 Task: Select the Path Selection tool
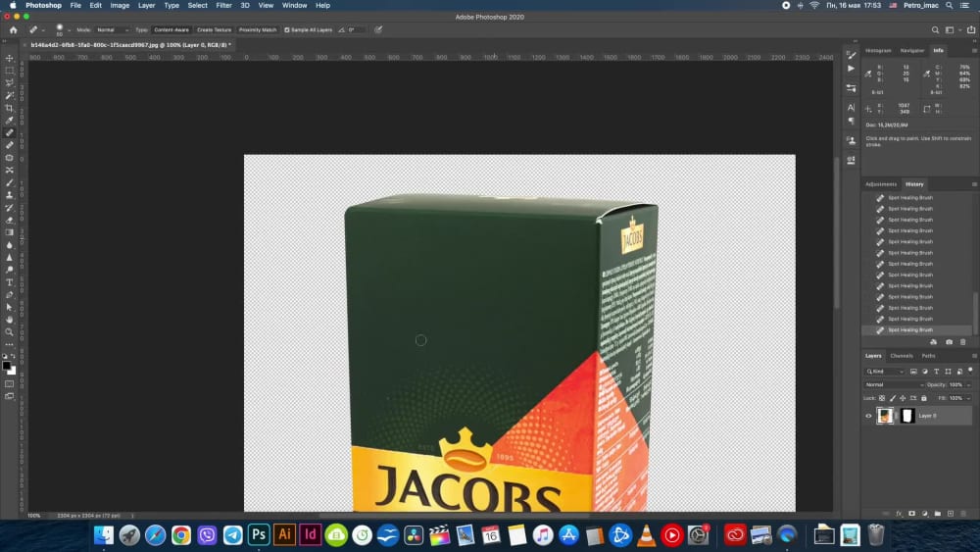(10, 308)
